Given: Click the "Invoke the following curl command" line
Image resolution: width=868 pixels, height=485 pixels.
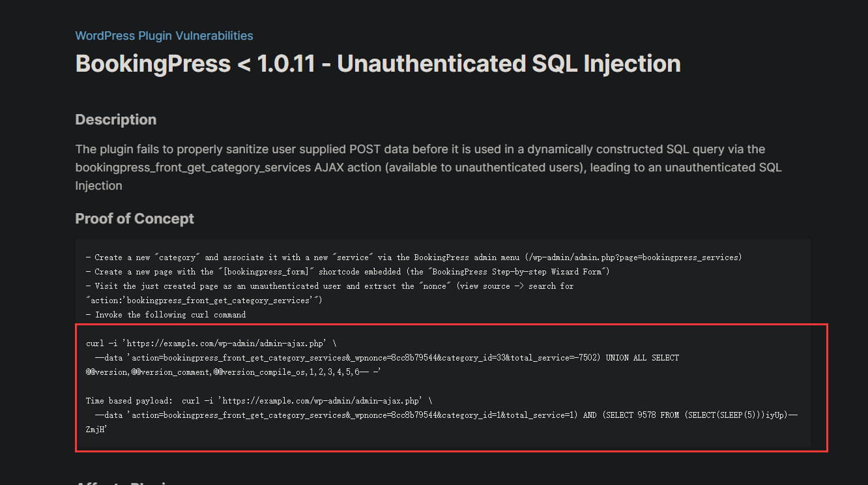Looking at the screenshot, I should [x=166, y=315].
